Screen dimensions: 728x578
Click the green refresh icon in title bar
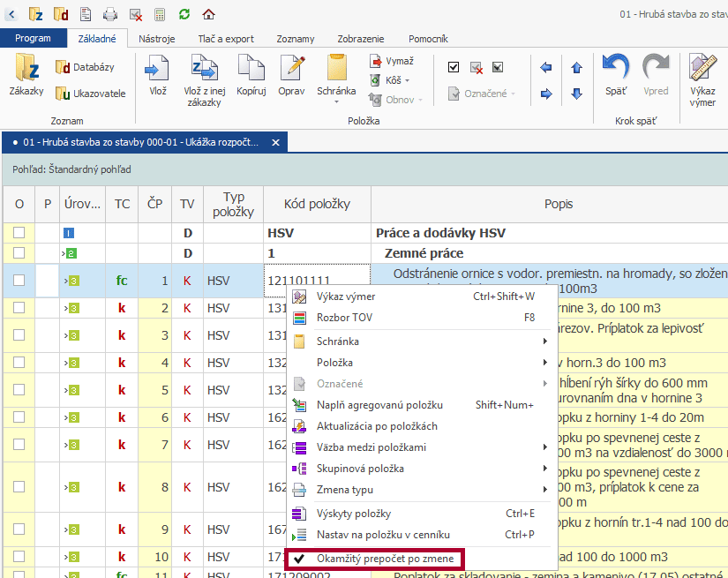(x=184, y=14)
